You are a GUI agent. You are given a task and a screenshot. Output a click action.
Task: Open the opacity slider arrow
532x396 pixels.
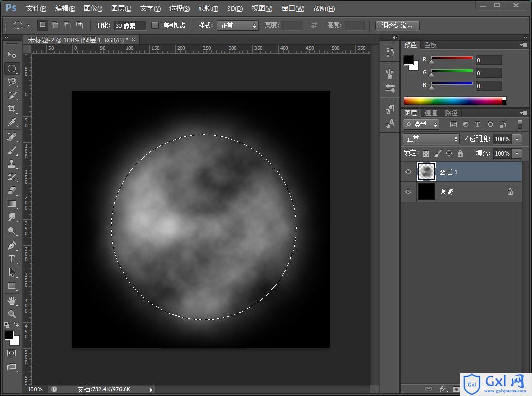coord(517,139)
